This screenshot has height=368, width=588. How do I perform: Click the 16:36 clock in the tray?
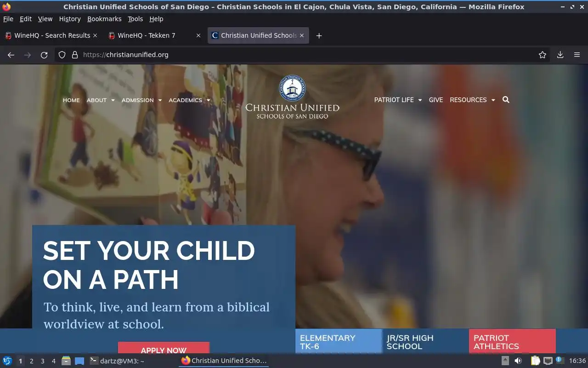click(577, 361)
